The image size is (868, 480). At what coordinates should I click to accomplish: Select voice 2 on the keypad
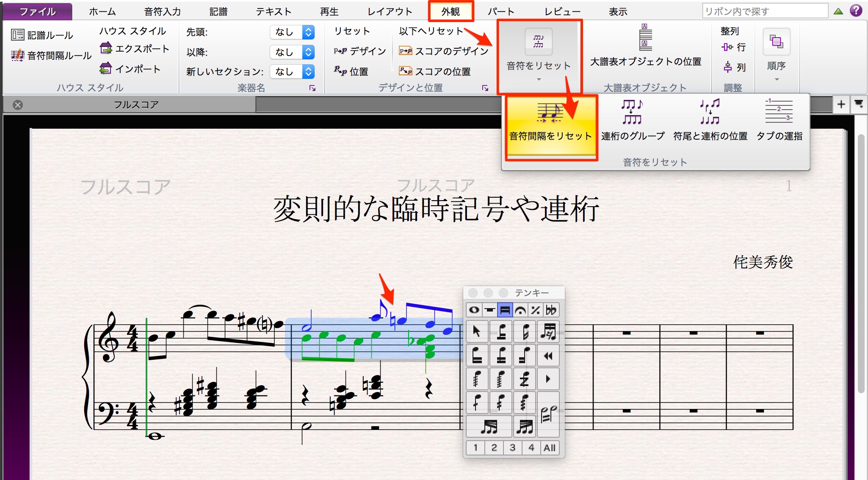coord(494,448)
